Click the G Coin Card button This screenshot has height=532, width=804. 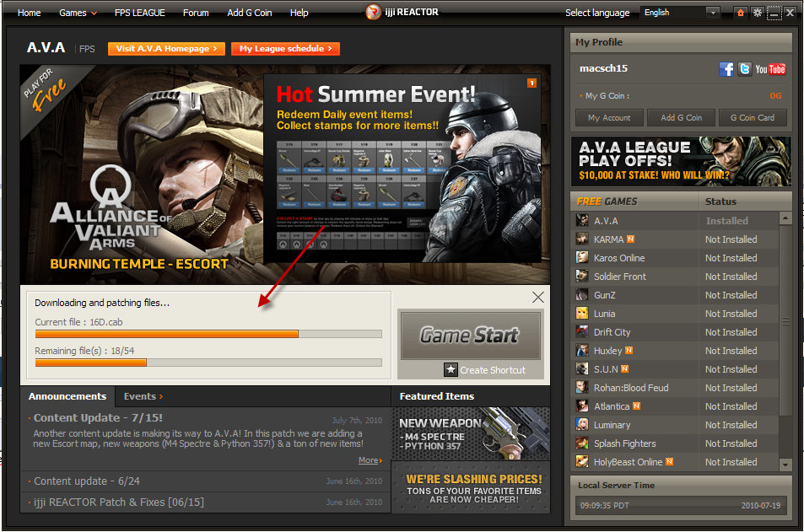(x=753, y=118)
